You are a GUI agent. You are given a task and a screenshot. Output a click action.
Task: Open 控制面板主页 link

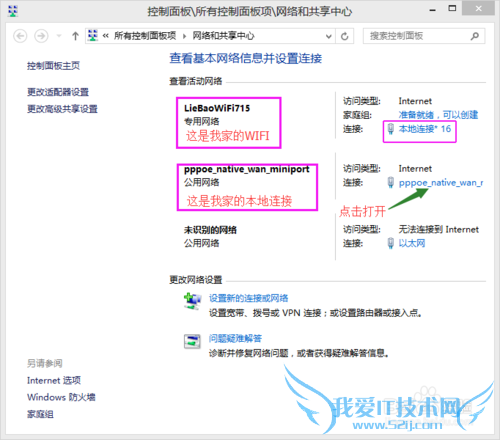click(x=53, y=65)
